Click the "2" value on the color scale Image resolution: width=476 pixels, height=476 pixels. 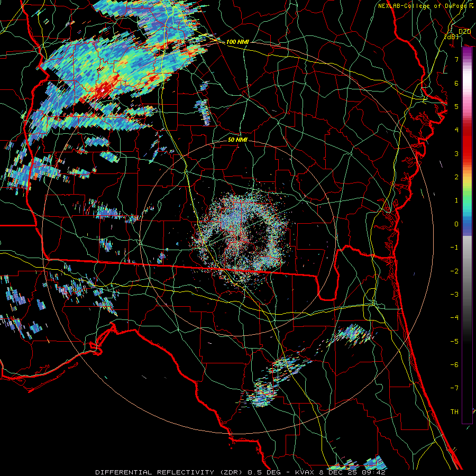pyautogui.click(x=456, y=177)
